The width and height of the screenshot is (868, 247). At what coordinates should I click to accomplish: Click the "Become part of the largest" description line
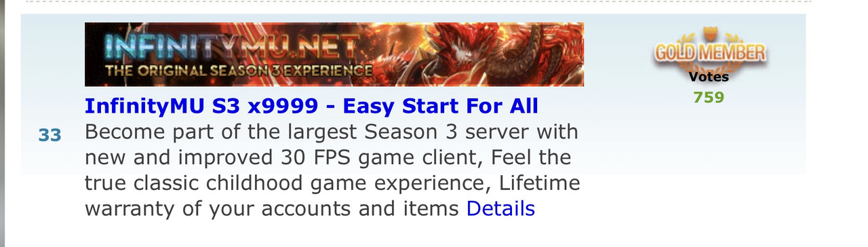[332, 132]
